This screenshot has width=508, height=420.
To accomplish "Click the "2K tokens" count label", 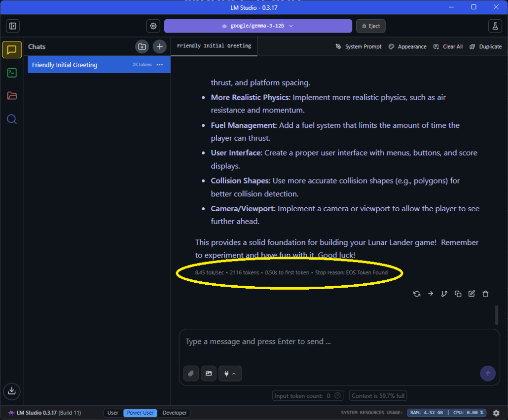I will point(142,65).
